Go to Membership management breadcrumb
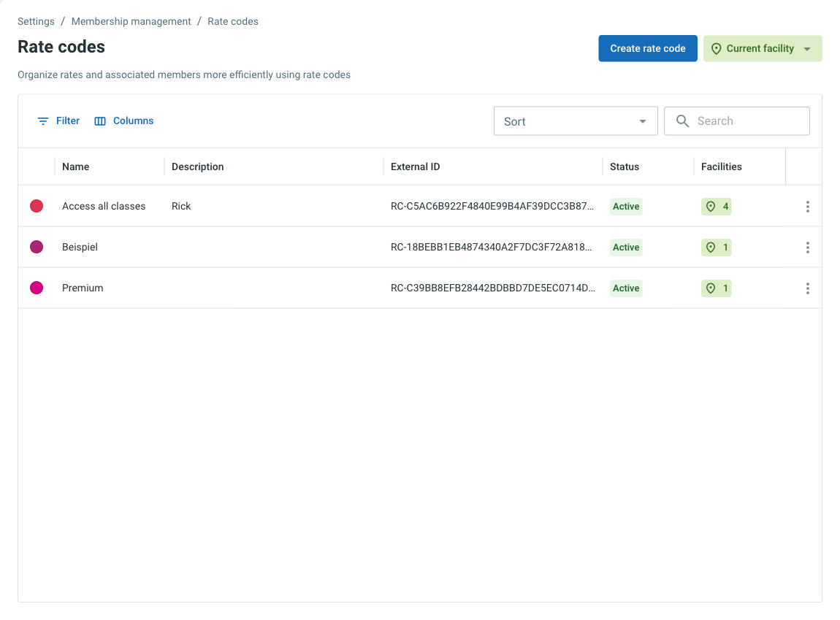 tap(131, 21)
